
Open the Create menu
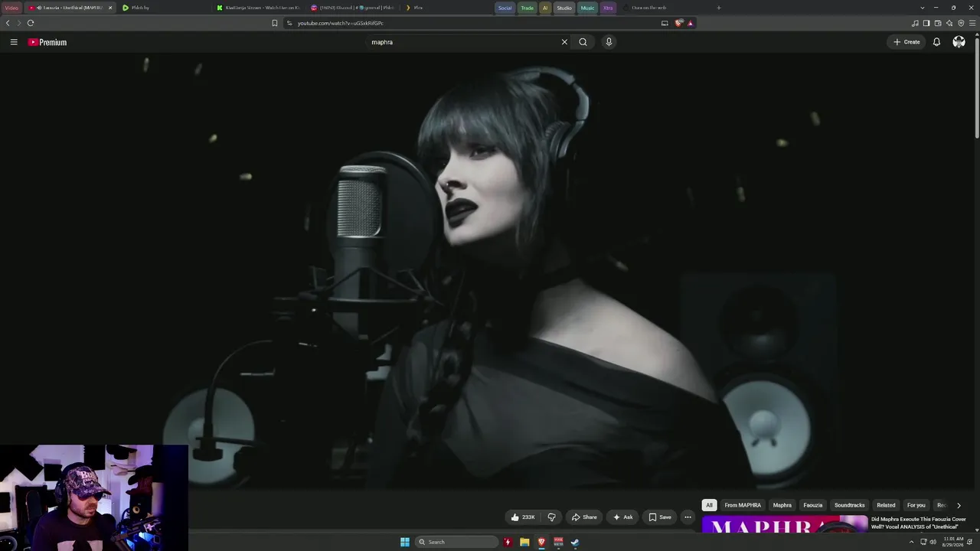pyautogui.click(x=906, y=42)
